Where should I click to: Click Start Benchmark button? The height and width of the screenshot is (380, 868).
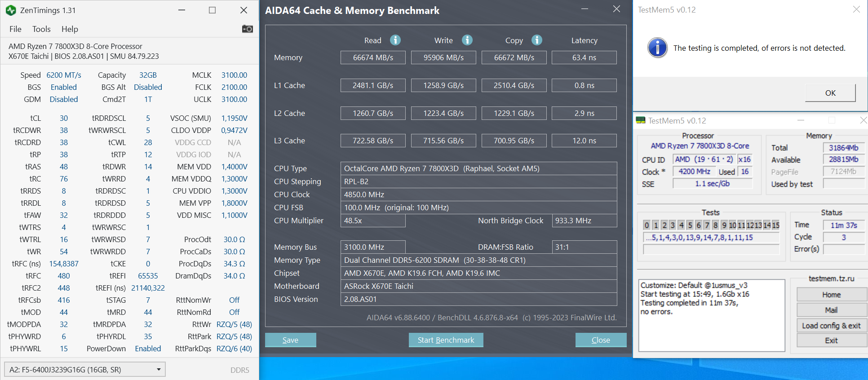coord(446,340)
